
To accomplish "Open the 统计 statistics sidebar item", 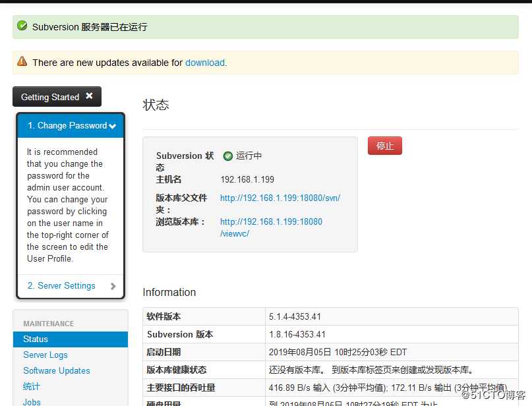I will tap(32, 386).
